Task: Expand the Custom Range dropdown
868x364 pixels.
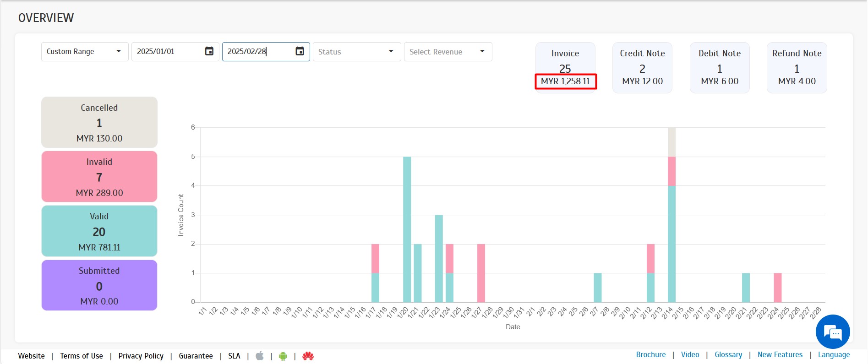Action: pos(84,52)
